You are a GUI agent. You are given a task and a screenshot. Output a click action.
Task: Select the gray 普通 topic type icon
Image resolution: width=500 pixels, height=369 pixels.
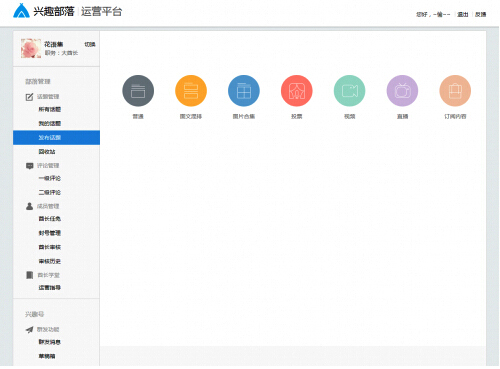coord(138,91)
